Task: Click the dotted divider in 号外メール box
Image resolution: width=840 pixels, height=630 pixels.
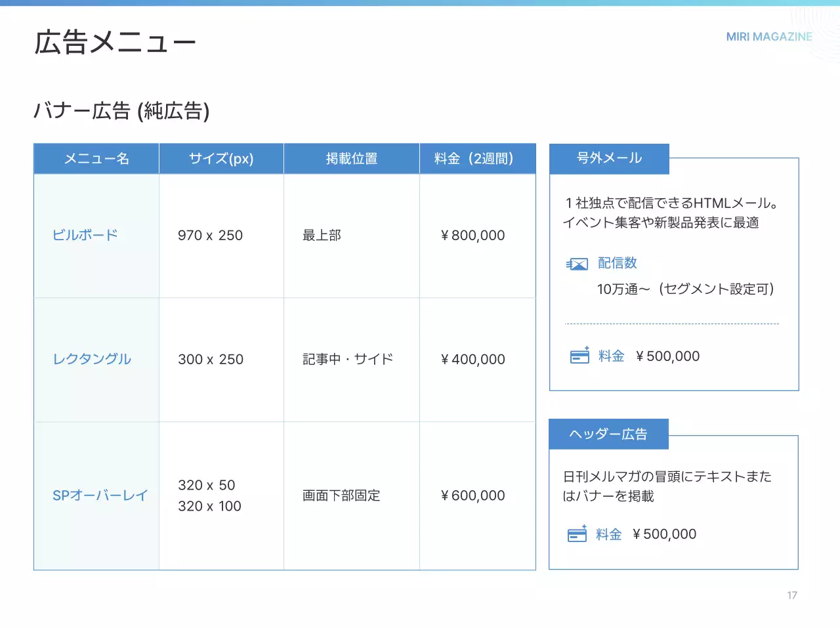Action: pyautogui.click(x=672, y=322)
